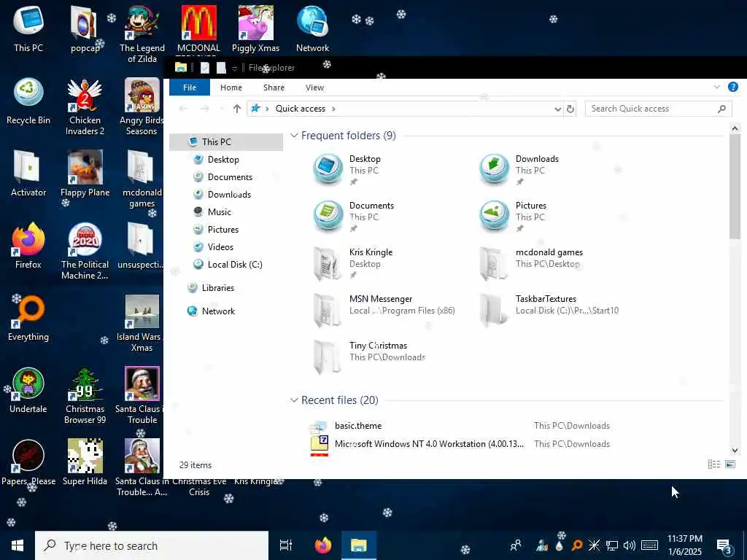Select the Undertale desktop shortcut
The width and height of the screenshot is (747, 560).
click(28, 391)
